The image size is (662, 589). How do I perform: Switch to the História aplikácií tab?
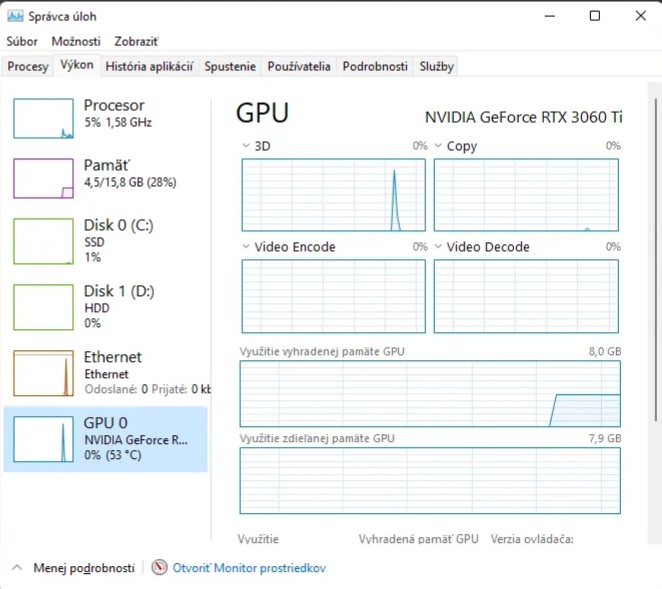coord(149,67)
